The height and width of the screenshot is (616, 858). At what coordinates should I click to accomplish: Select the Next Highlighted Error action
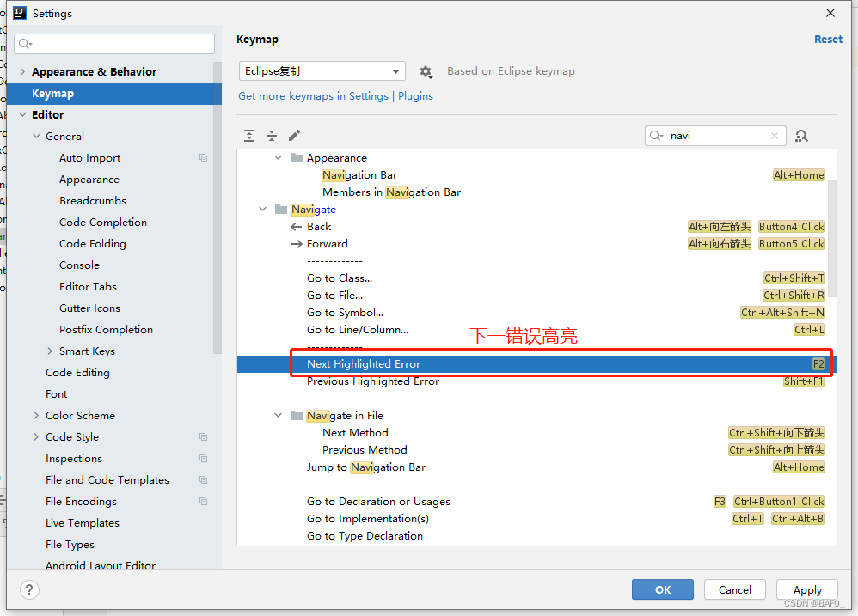point(536,364)
